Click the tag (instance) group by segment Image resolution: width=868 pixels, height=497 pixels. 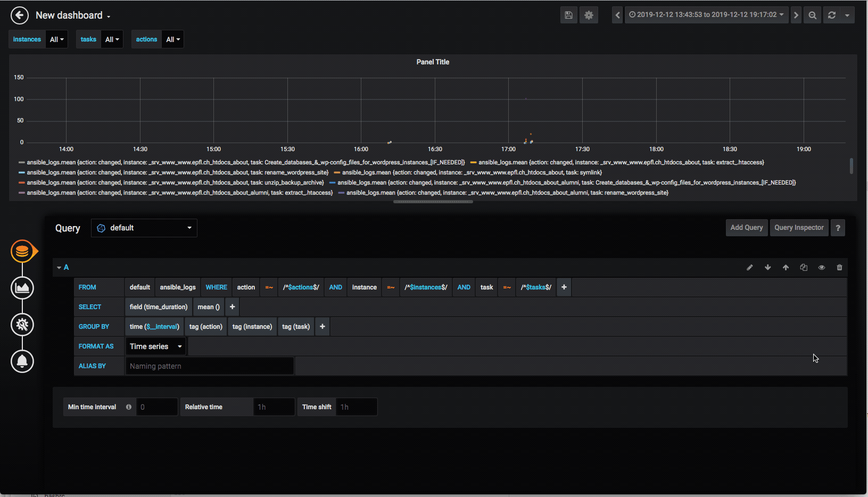coord(252,327)
